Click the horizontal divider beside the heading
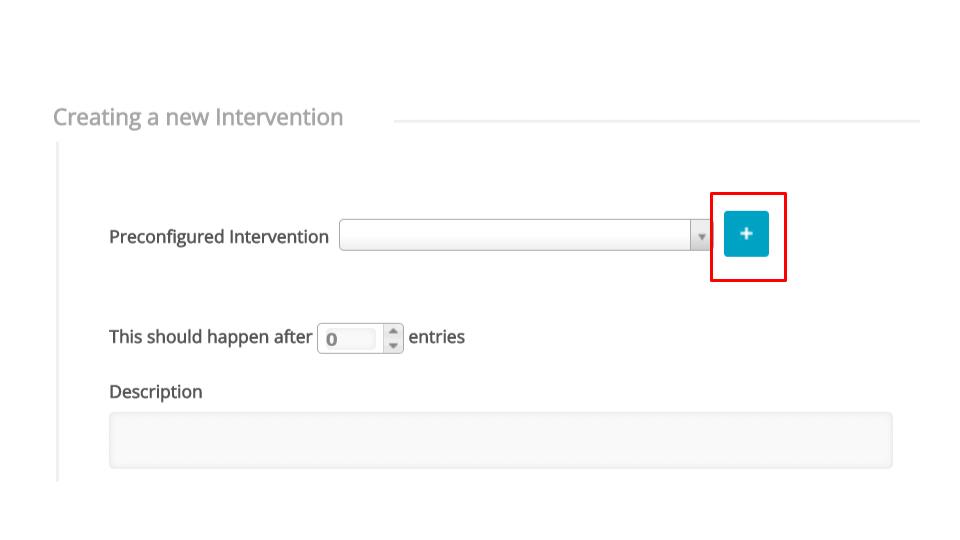Screen dimensions: 960x540 pos(656,122)
